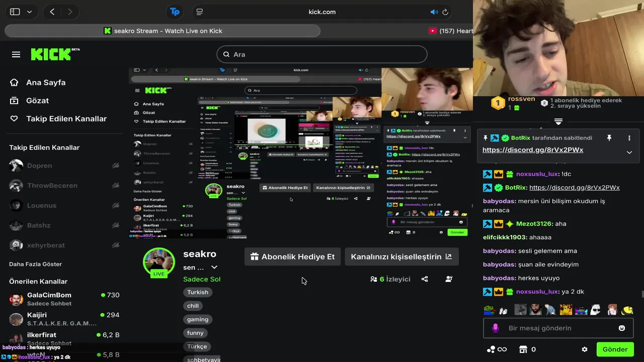Click the share stream icon
The width and height of the screenshot is (644, 362).
pyautogui.click(x=425, y=279)
